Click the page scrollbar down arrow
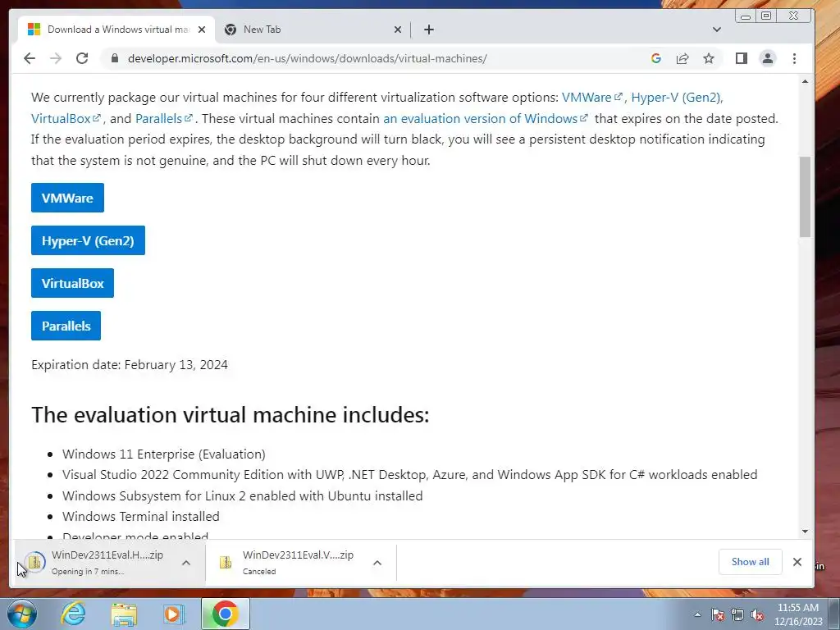Screen dimensions: 840x630 (x=805, y=532)
